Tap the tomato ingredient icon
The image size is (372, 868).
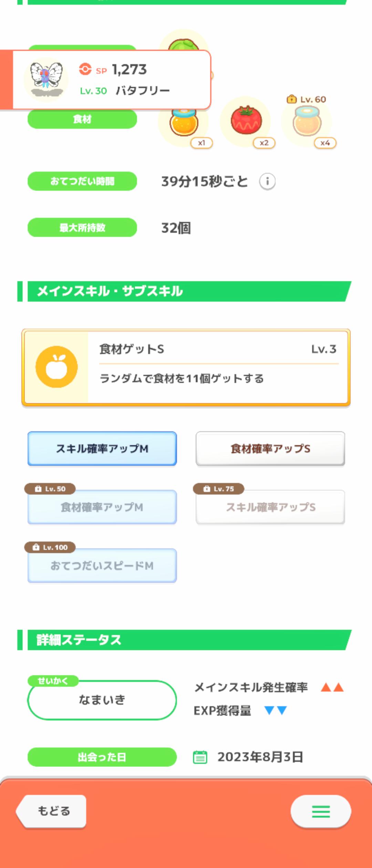[246, 121]
